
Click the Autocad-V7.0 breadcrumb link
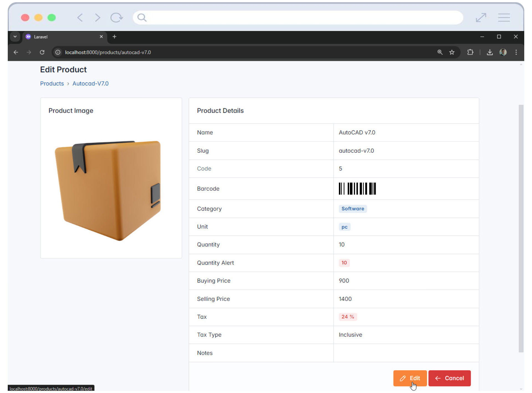pyautogui.click(x=90, y=83)
